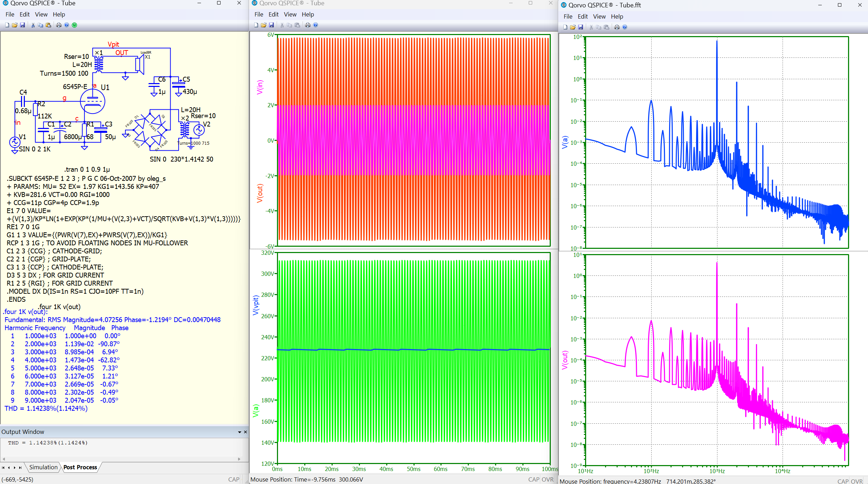Click the V(vpit) trace label on lower waveform plot
The image size is (868, 484).
pyautogui.click(x=256, y=305)
